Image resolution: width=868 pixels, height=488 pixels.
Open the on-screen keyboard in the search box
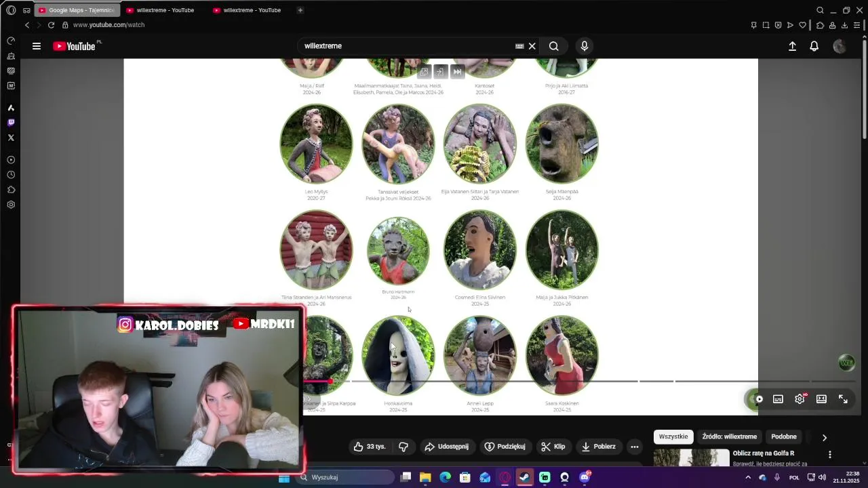[519, 46]
